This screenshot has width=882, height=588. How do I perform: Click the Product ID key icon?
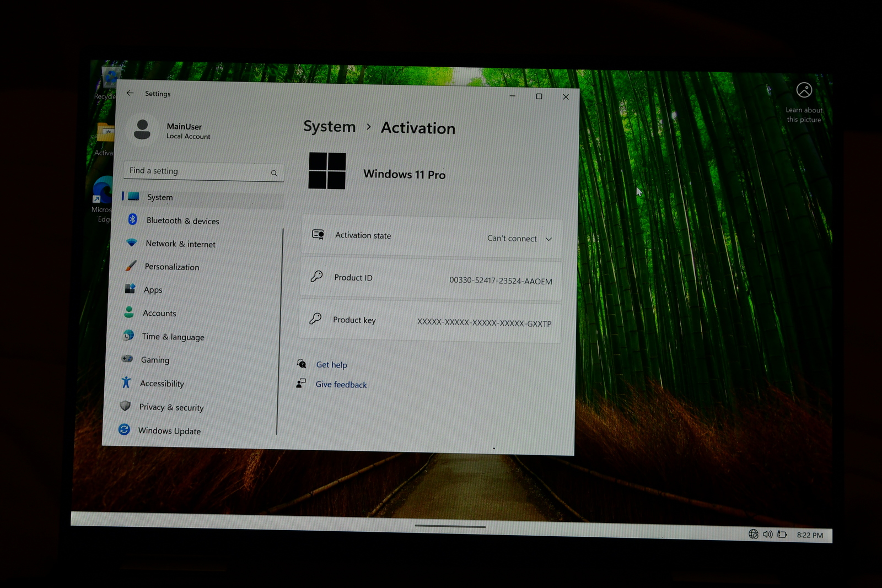pyautogui.click(x=316, y=276)
